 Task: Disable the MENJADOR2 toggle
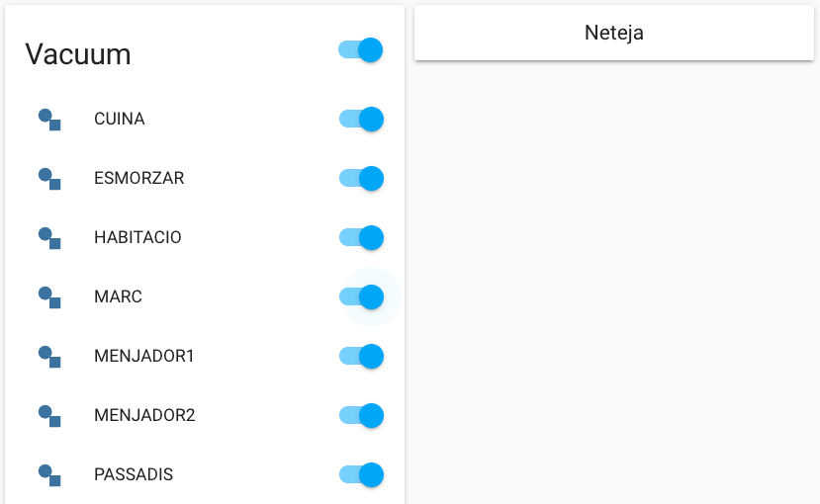coord(361,415)
